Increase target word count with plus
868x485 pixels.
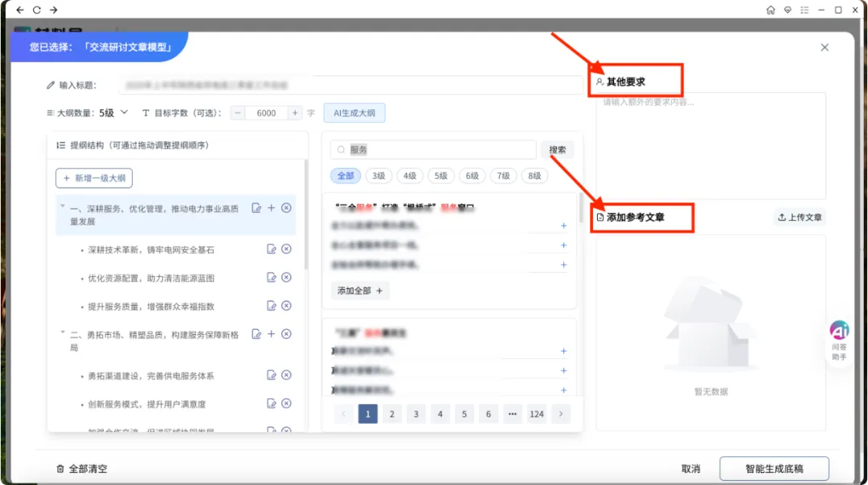(x=295, y=112)
